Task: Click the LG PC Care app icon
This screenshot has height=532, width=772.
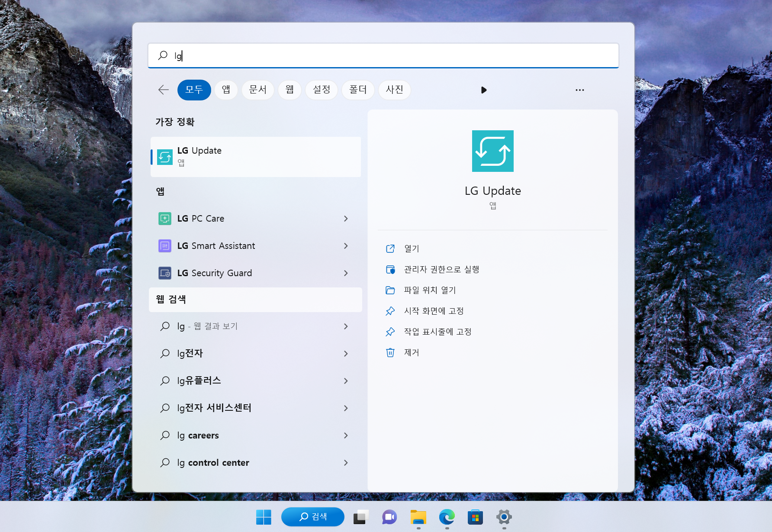Action: (165, 219)
